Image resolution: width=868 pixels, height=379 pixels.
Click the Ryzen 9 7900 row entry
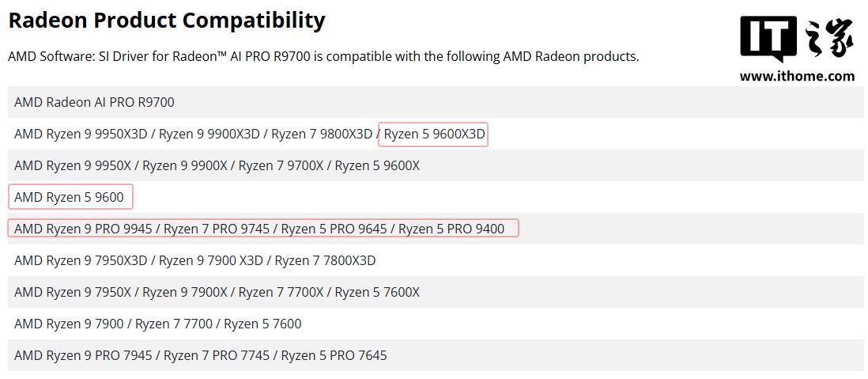[85, 323]
